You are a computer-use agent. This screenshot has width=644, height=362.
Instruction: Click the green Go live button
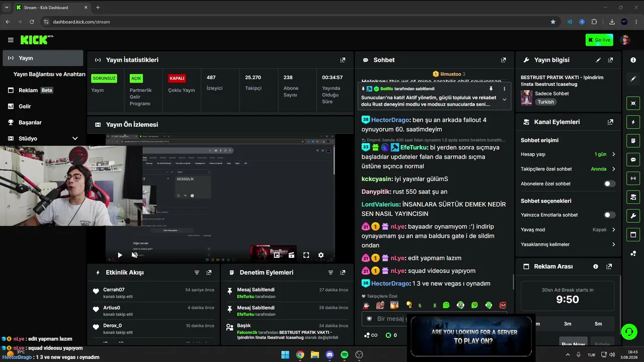click(599, 40)
